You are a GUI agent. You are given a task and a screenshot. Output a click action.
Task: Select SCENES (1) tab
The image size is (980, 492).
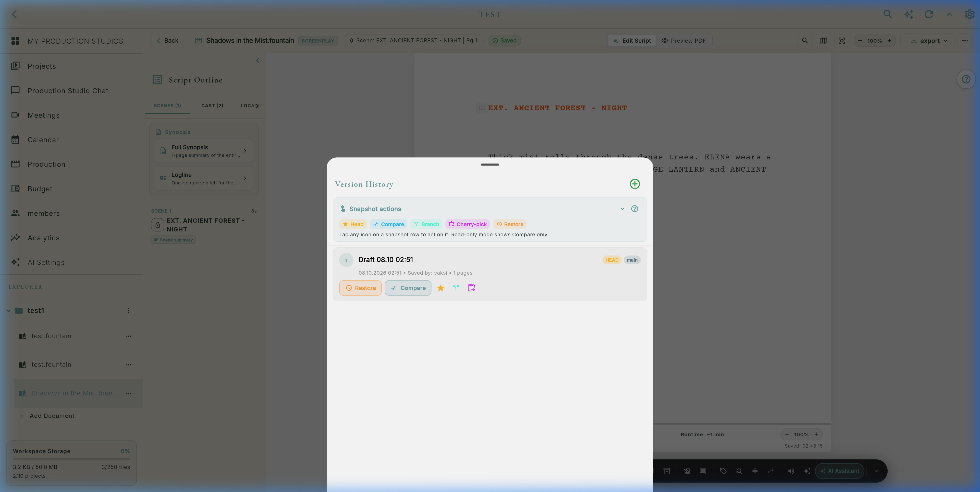click(167, 106)
